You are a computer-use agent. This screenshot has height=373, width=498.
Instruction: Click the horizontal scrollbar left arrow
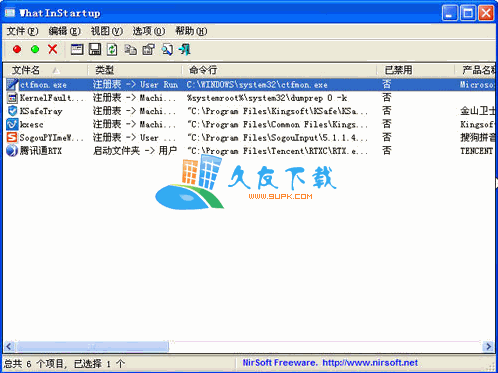(9, 347)
